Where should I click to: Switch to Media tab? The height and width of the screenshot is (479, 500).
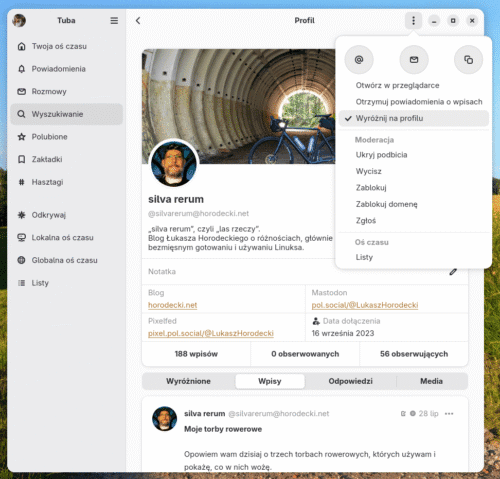(x=431, y=381)
